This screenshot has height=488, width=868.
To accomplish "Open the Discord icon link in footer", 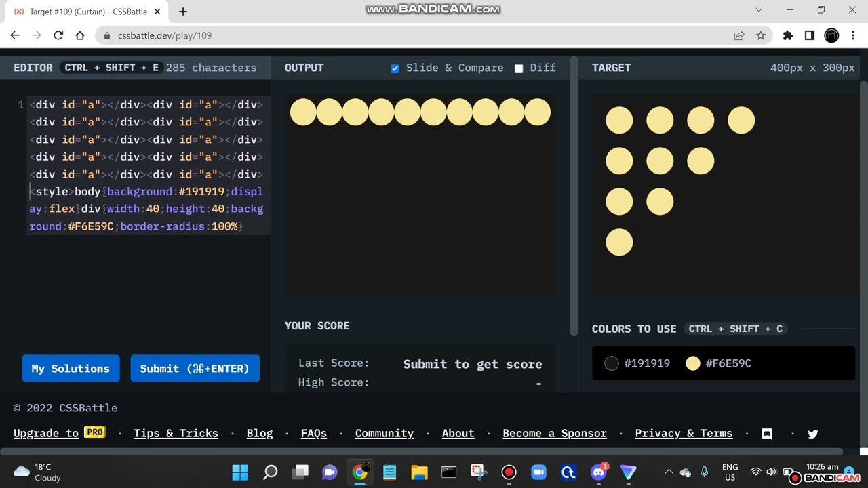I will 767,434.
